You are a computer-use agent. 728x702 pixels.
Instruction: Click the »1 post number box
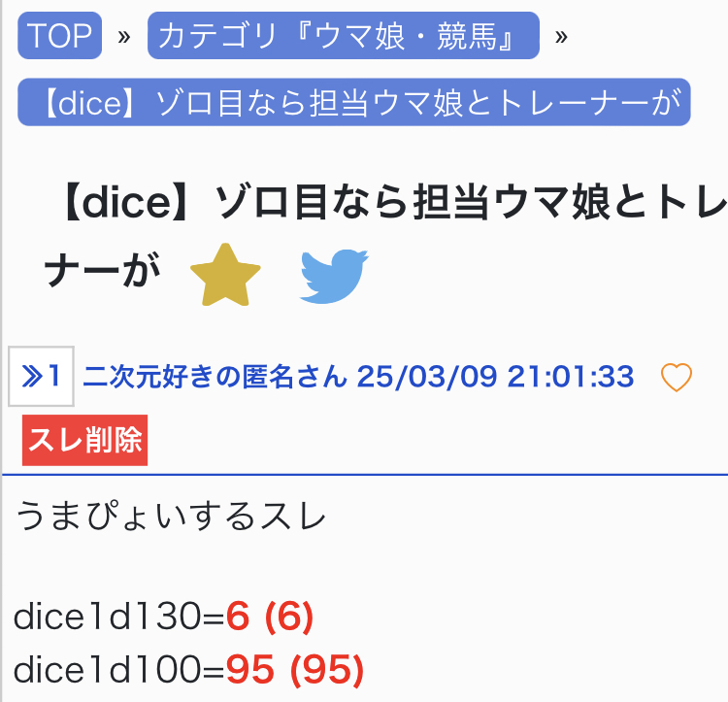(41, 376)
